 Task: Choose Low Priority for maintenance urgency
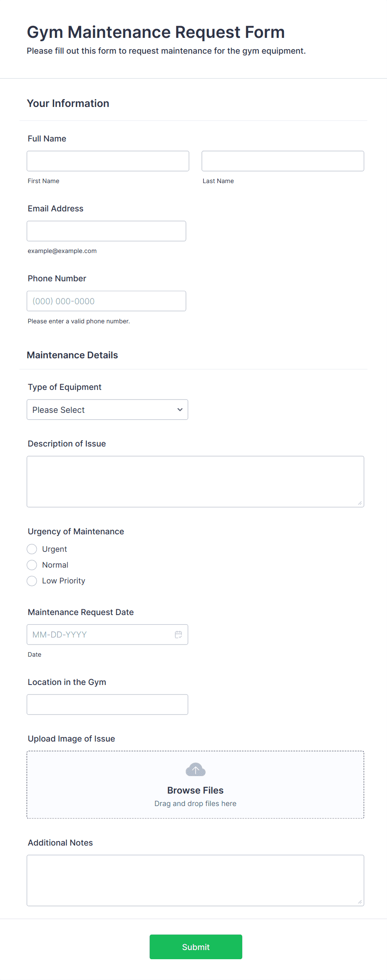pyautogui.click(x=32, y=581)
